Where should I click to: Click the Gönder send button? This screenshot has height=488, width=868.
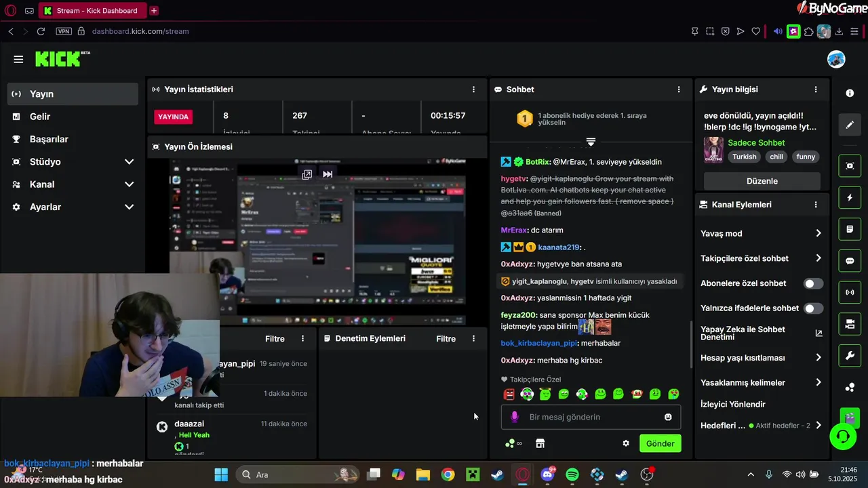660,443
